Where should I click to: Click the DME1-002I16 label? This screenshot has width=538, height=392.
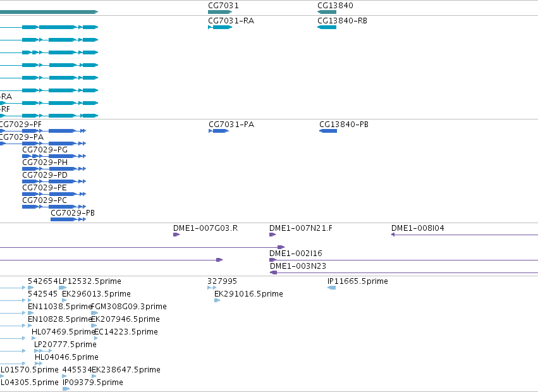click(x=296, y=254)
